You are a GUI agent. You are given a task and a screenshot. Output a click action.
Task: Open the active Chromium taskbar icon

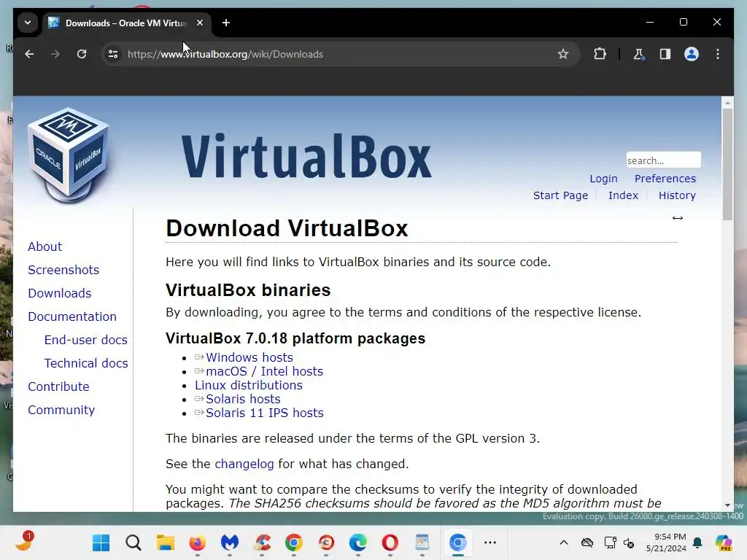458,542
